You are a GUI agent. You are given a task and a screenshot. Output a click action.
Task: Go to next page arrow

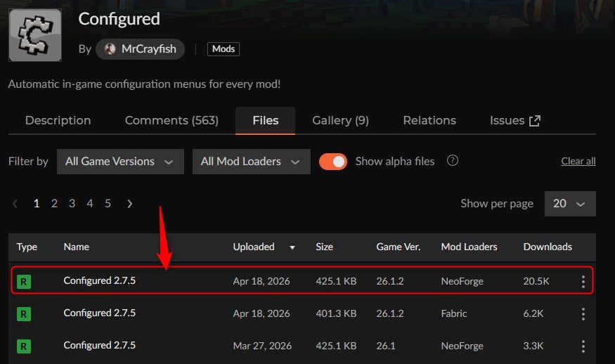[x=130, y=204]
